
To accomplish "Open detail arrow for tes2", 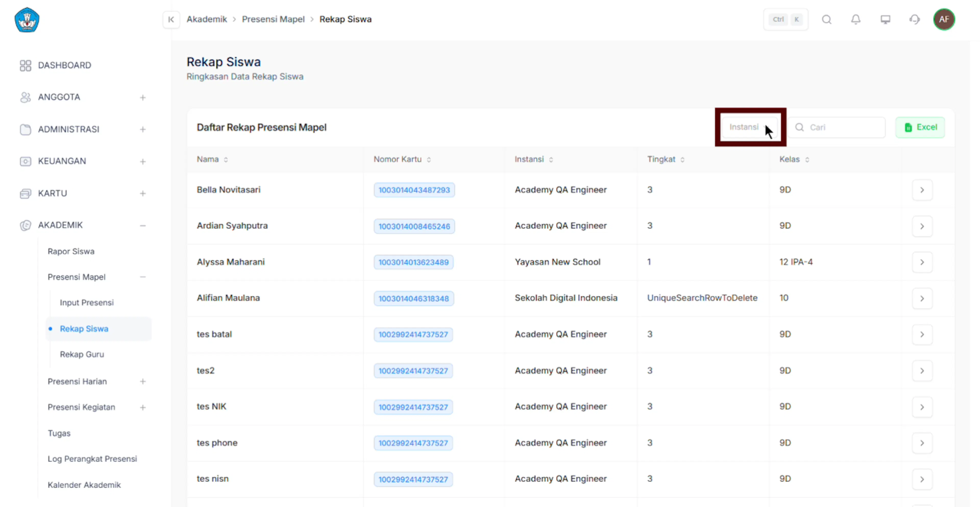I will click(922, 371).
